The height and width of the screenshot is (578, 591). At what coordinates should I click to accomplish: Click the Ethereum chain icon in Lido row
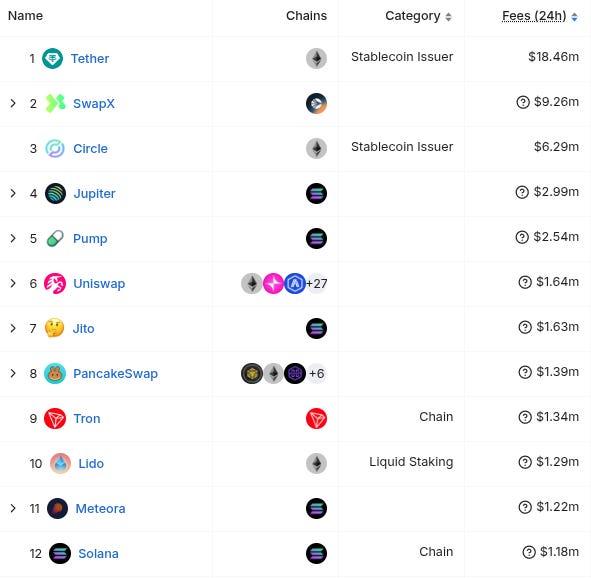tap(316, 463)
